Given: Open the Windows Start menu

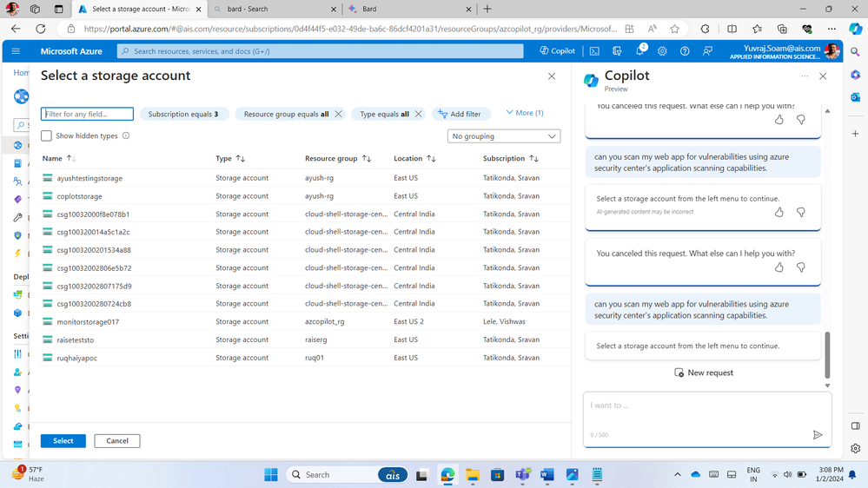Looking at the screenshot, I should click(x=271, y=475).
